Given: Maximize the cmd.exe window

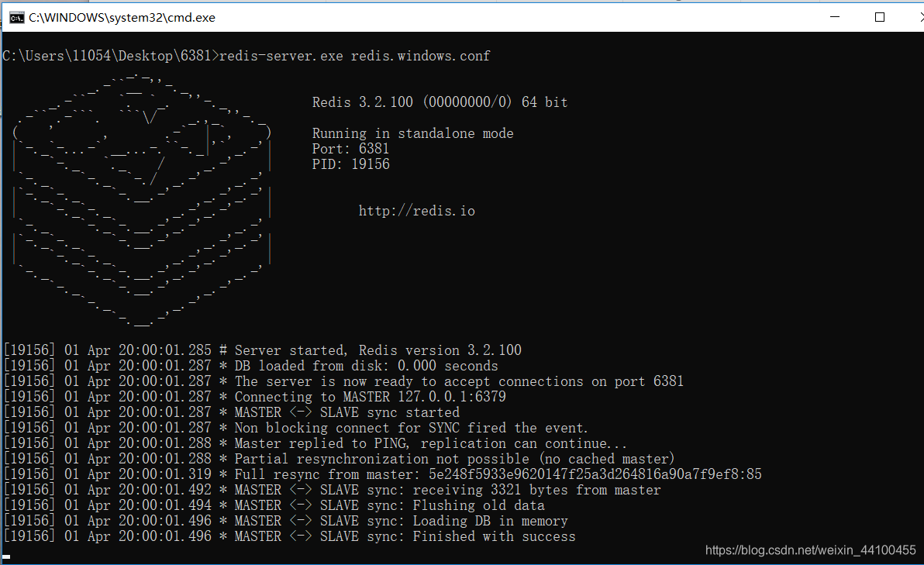Looking at the screenshot, I should (x=880, y=17).
